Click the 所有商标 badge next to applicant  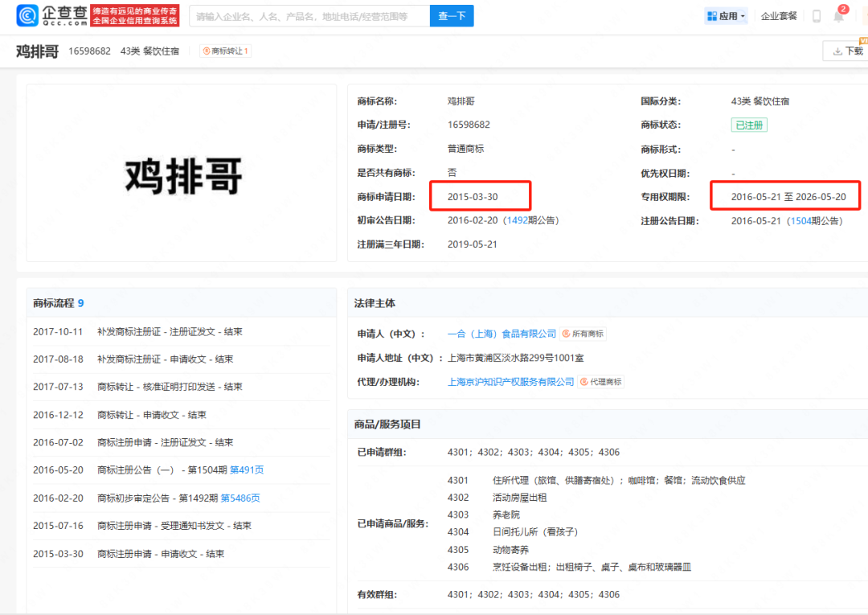[x=583, y=334]
